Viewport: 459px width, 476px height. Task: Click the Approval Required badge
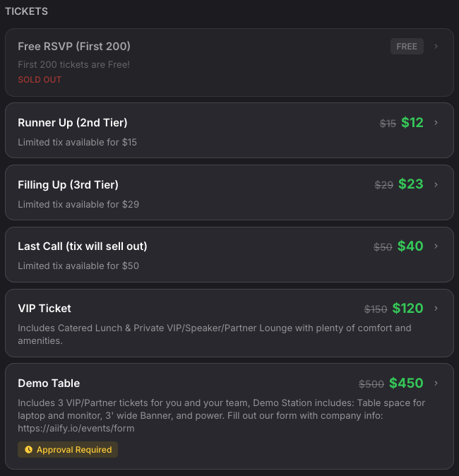pyautogui.click(x=68, y=449)
